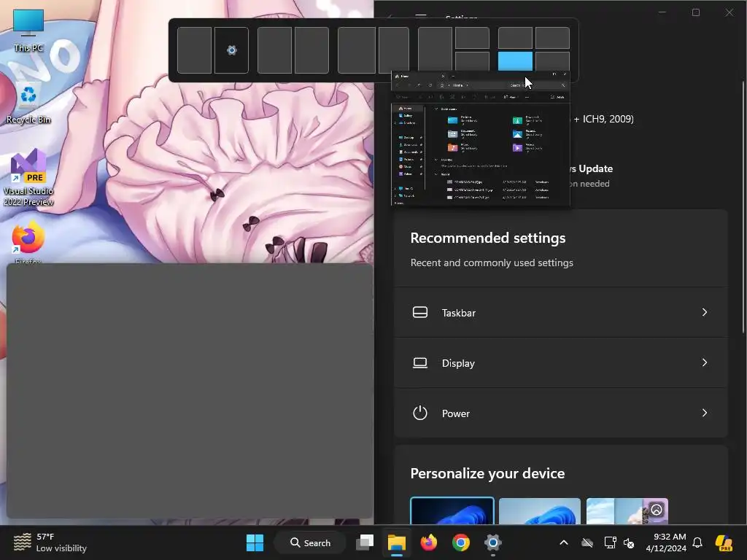Click the muted volume tray icon
The image size is (747, 560).
pos(629,542)
